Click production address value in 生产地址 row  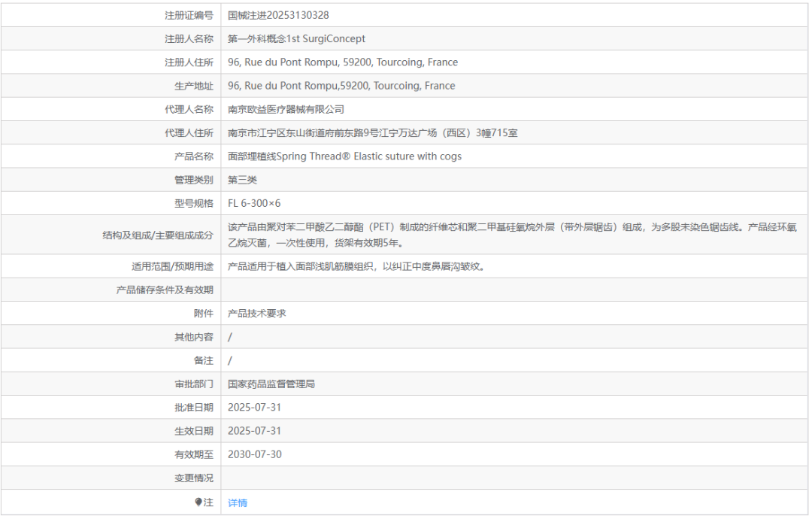(341, 86)
